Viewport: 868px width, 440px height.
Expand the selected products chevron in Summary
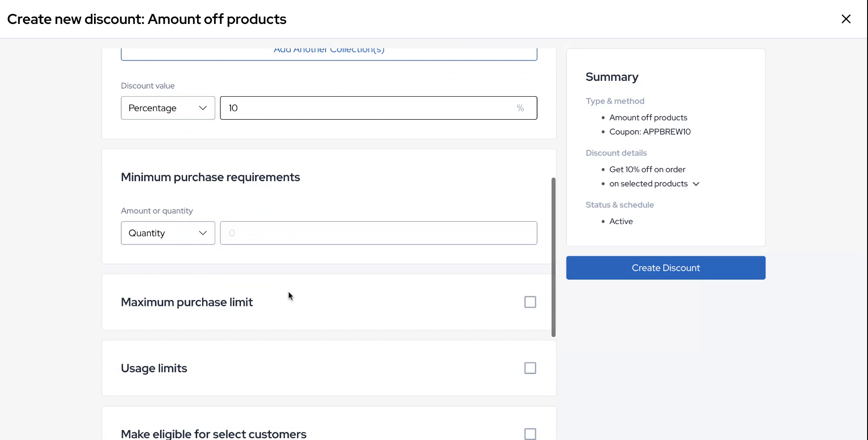696,184
